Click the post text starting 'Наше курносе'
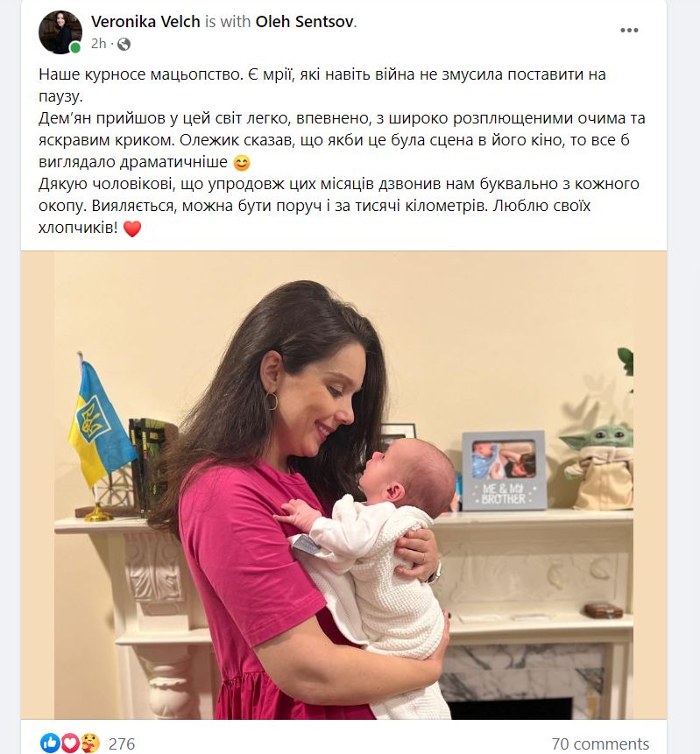 coord(342,151)
